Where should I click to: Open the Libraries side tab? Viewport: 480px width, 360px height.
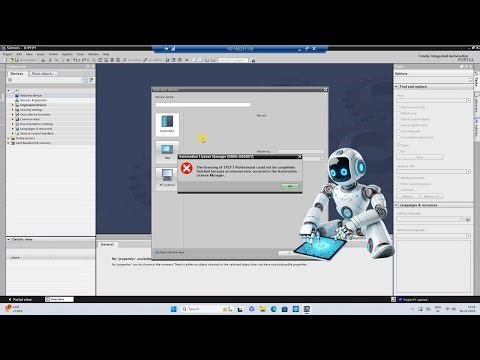click(477, 104)
